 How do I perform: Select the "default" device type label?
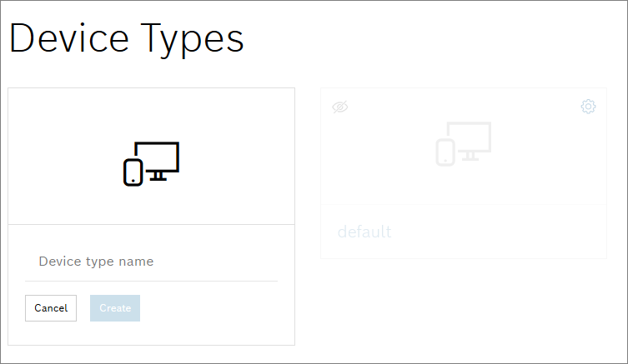point(364,232)
